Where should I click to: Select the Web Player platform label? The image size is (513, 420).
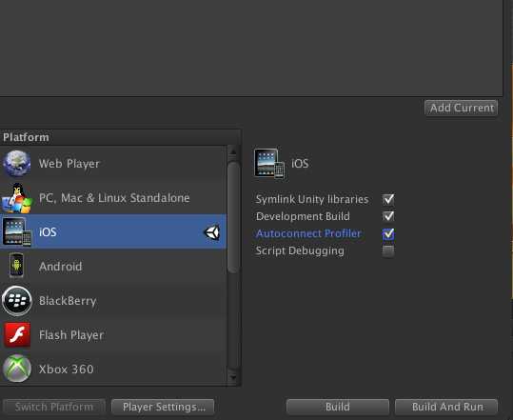[69, 164]
